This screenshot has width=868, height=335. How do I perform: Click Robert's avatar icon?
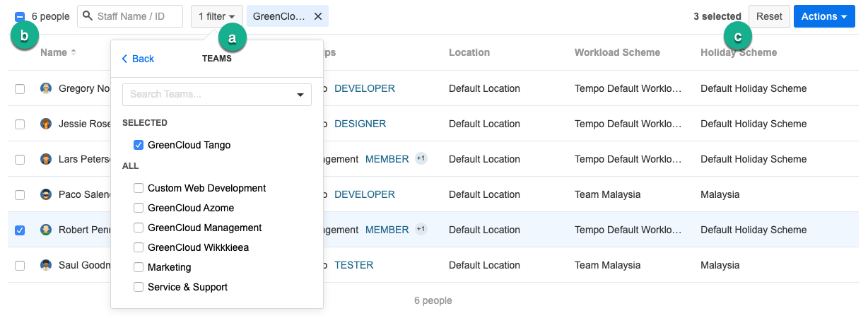[x=46, y=230]
